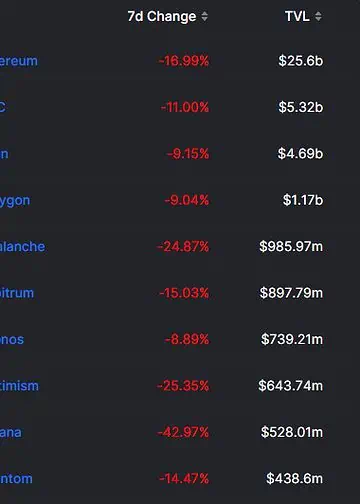Open the Solana chain link
The height and width of the screenshot is (504, 360).
[11, 433]
